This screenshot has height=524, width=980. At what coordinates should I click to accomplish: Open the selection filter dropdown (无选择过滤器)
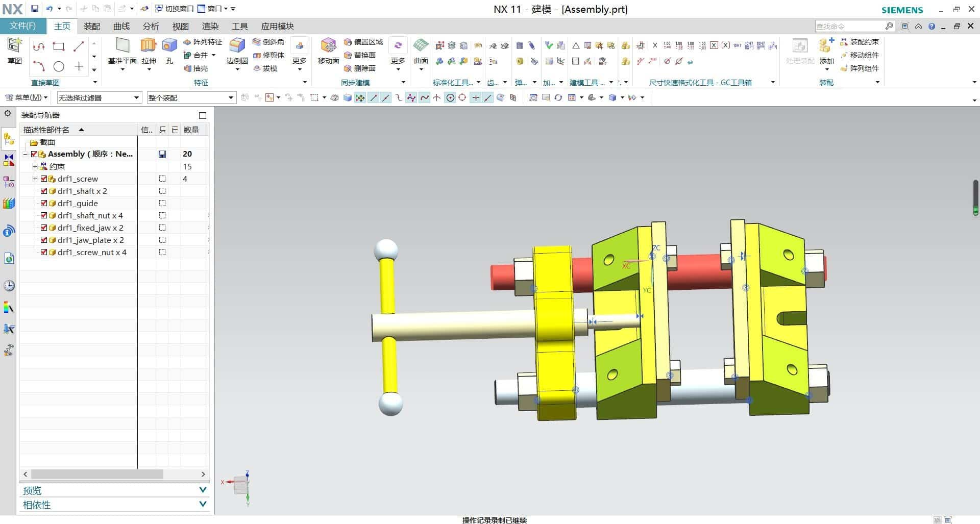pos(99,97)
